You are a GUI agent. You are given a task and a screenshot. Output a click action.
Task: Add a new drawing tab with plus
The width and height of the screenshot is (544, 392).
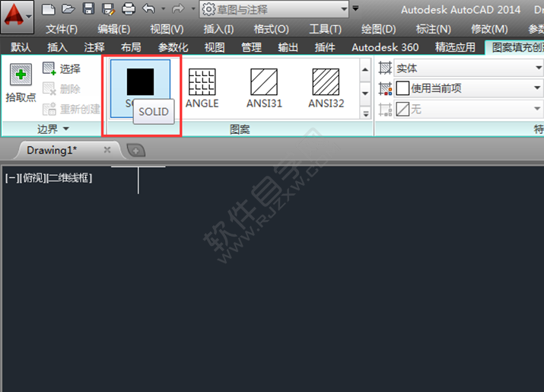tap(135, 151)
